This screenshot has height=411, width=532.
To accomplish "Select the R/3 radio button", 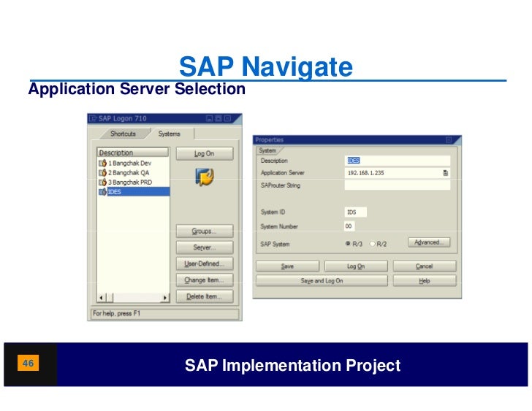I will [x=348, y=243].
